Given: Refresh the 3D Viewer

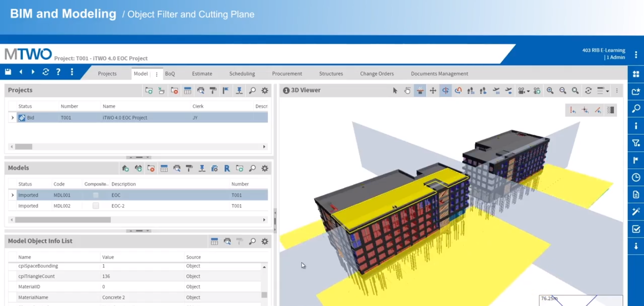Looking at the screenshot, I should click(588, 91).
